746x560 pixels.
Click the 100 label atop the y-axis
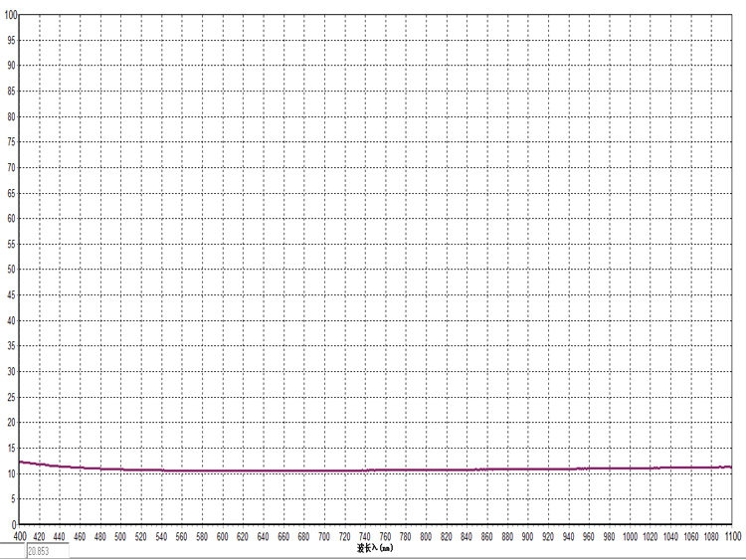click(x=11, y=15)
